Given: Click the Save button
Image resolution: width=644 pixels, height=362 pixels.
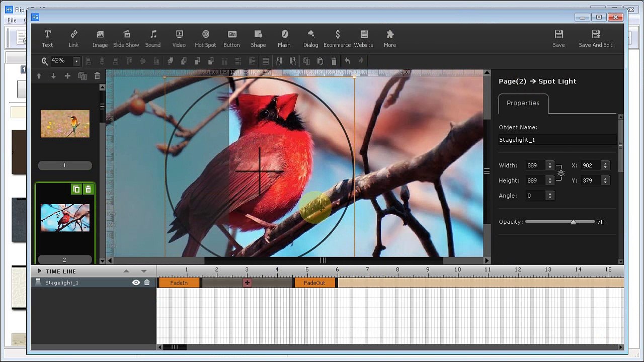Looking at the screenshot, I should [558, 39].
